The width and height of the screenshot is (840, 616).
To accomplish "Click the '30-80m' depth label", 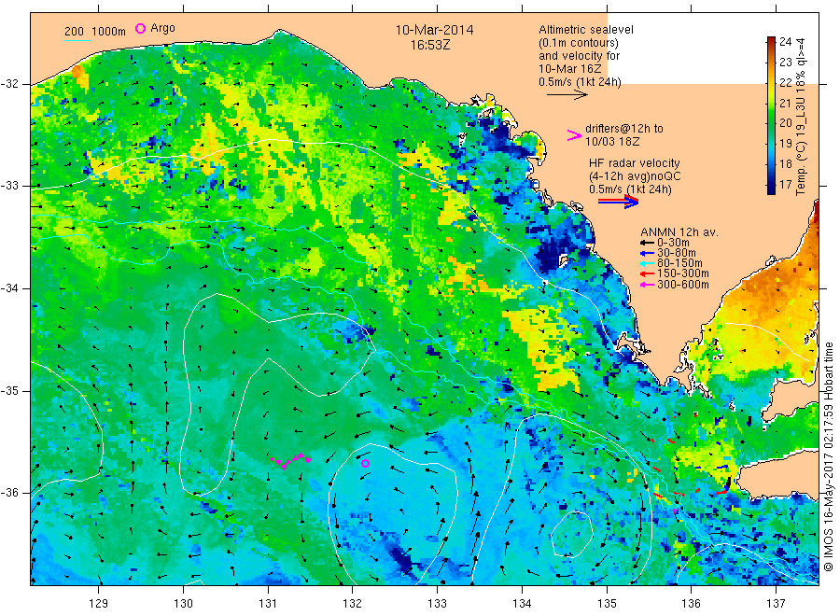I will [677, 253].
